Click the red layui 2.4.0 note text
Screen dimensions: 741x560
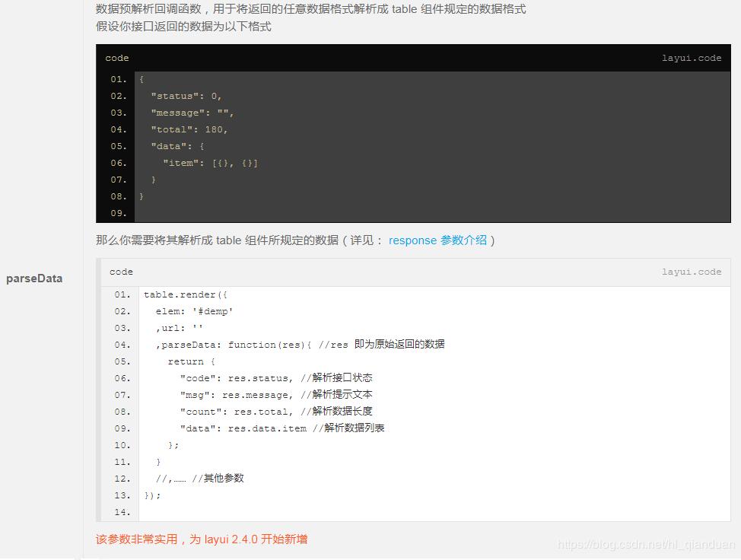coord(202,539)
